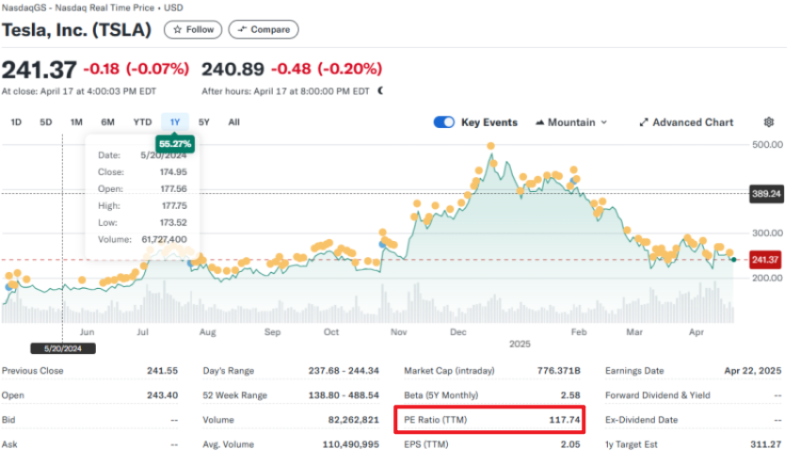Viewport: 800px width, 465px height.
Task: Open the Compare button
Action: tap(263, 30)
